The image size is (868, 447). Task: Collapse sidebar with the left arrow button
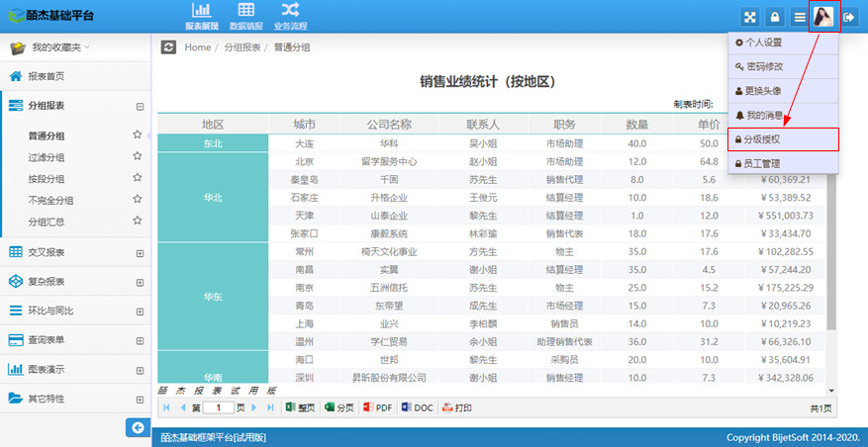pyautogui.click(x=137, y=427)
